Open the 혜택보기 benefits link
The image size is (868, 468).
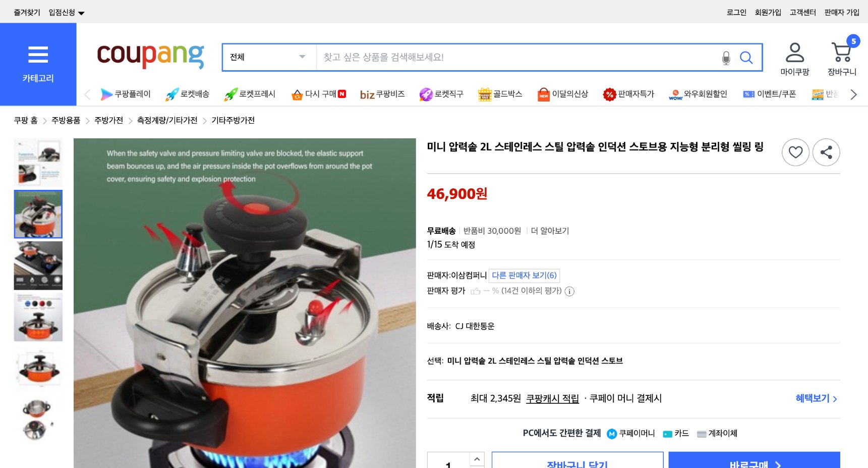click(814, 398)
